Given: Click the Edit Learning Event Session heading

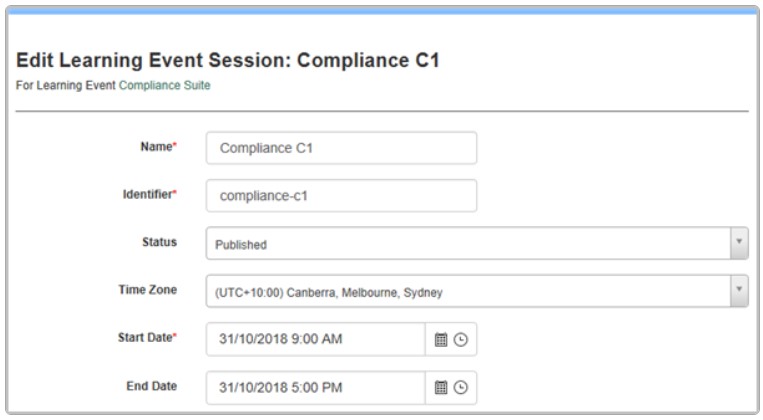Looking at the screenshot, I should (x=228, y=61).
